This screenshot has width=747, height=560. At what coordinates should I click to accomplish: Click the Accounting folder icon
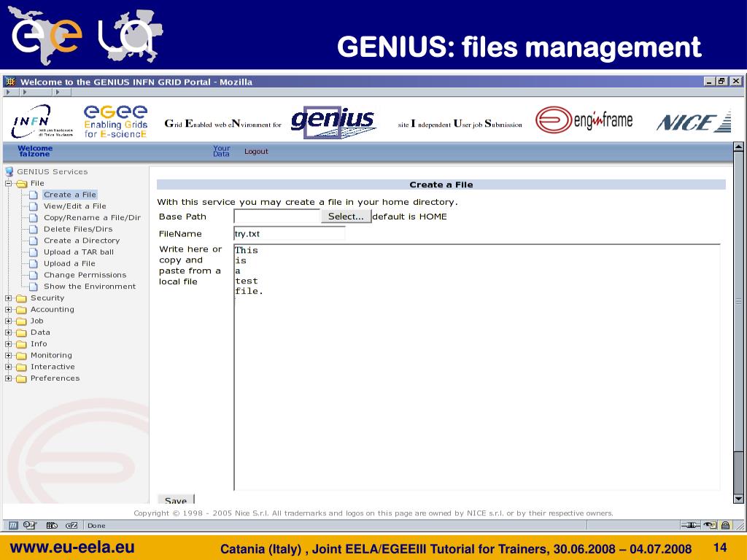(21, 310)
